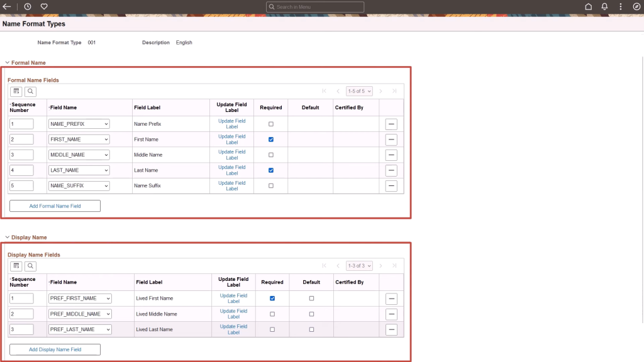Screen dimensions: 644x362
Task: Select the Sequence Number box for PREF_LAST_NAME
Action: coord(22,329)
